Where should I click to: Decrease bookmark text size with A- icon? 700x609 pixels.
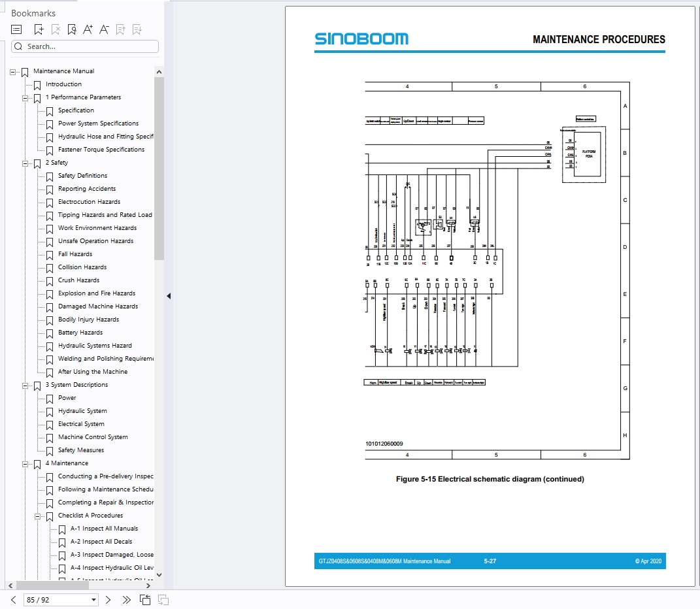tap(104, 29)
